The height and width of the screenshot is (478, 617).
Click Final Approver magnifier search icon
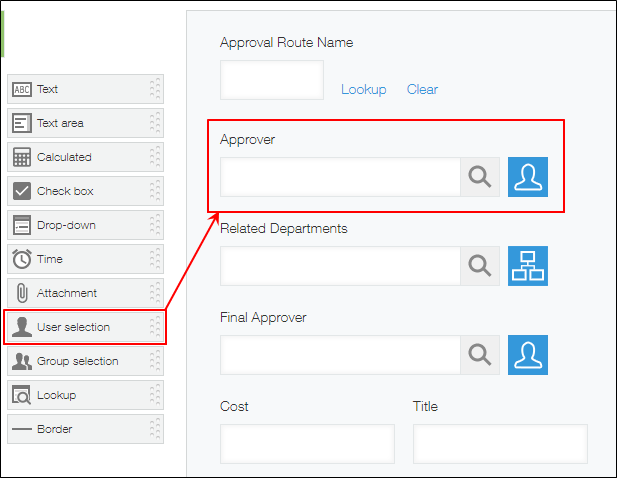click(x=480, y=355)
